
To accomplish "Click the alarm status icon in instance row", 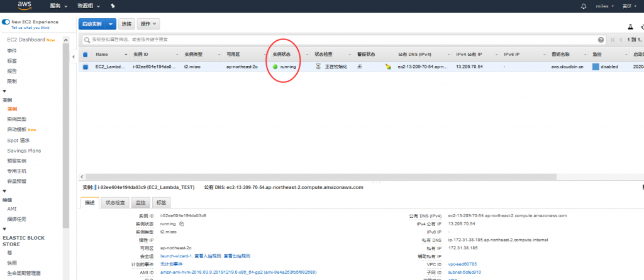I will coord(389,66).
